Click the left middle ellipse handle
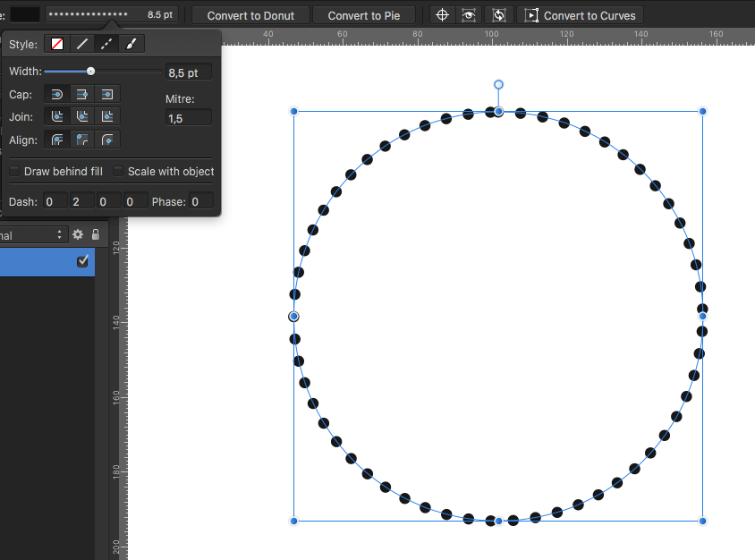755x560 pixels. [x=293, y=317]
